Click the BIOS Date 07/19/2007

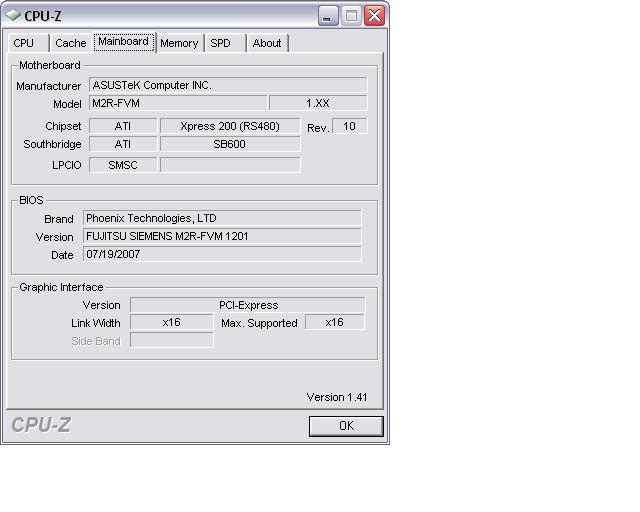(222, 254)
